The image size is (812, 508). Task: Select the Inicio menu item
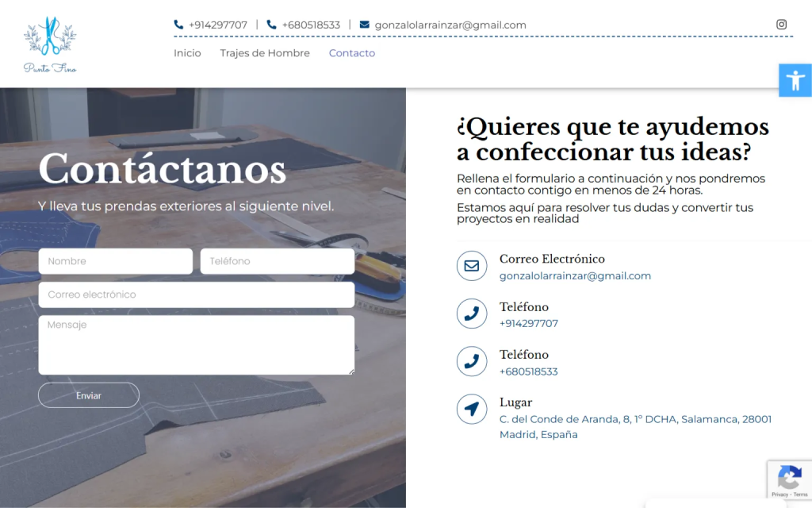187,53
